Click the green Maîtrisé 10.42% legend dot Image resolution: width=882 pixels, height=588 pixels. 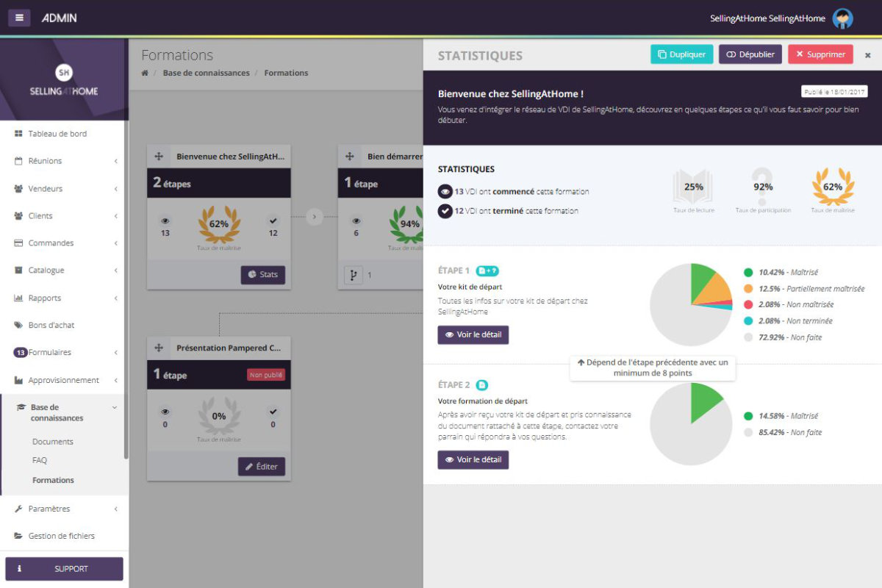point(748,272)
